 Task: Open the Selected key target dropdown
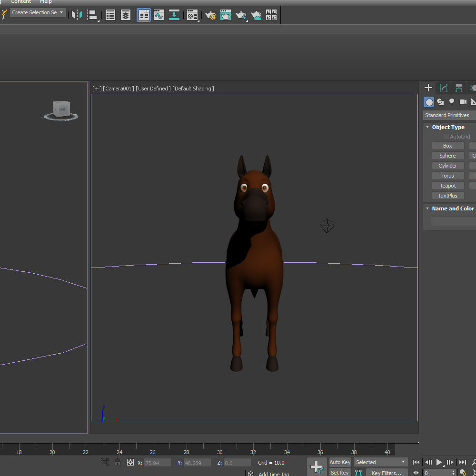[380, 462]
